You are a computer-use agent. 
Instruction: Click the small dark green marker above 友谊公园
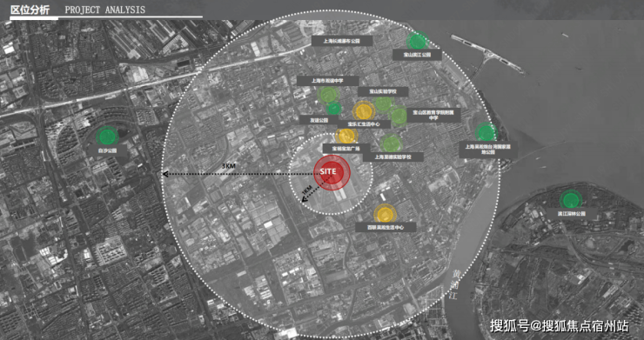point(334,109)
